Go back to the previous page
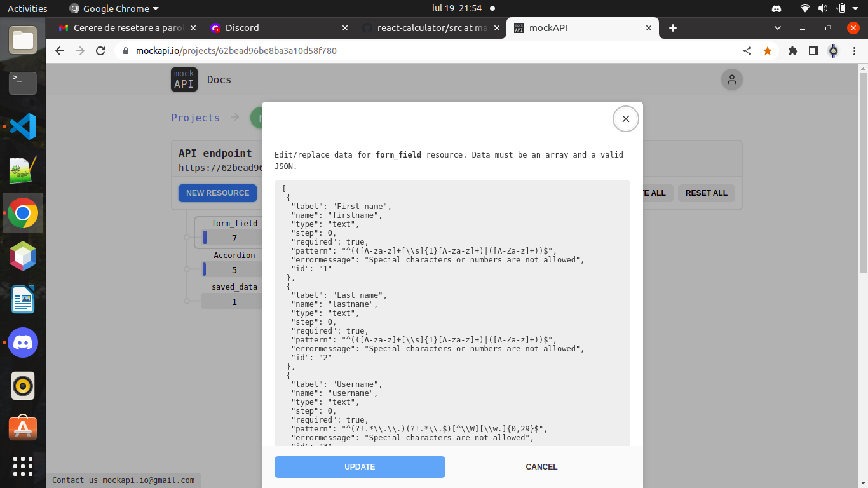The image size is (868, 488). tap(60, 51)
